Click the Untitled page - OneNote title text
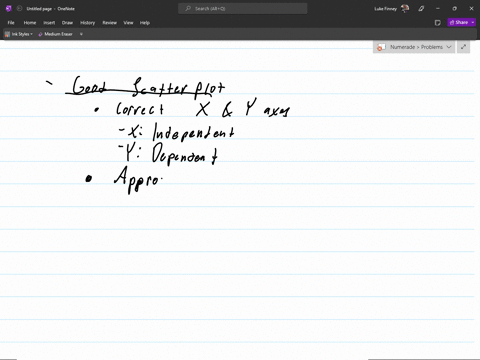Image resolution: width=480 pixels, height=360 pixels. coord(51,9)
